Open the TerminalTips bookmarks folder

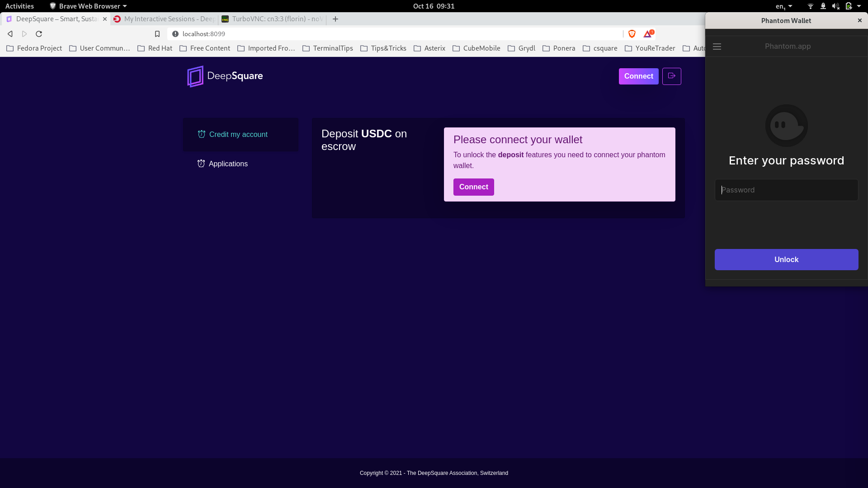click(328, 48)
